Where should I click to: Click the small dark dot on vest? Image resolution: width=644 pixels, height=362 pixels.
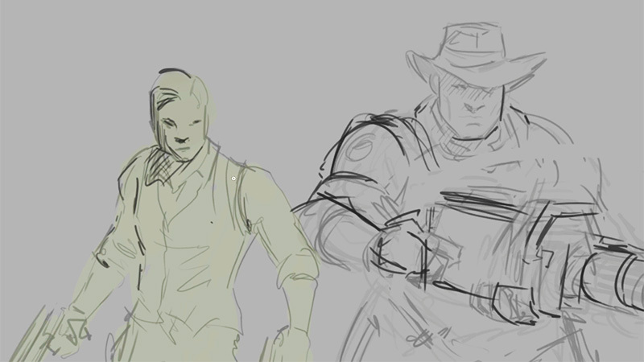(x=212, y=223)
